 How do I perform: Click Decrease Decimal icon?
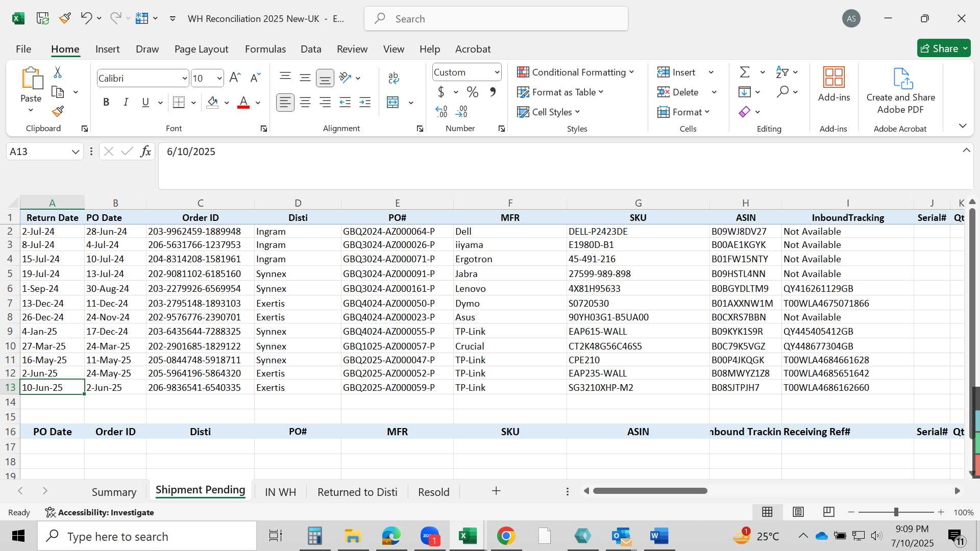(461, 111)
